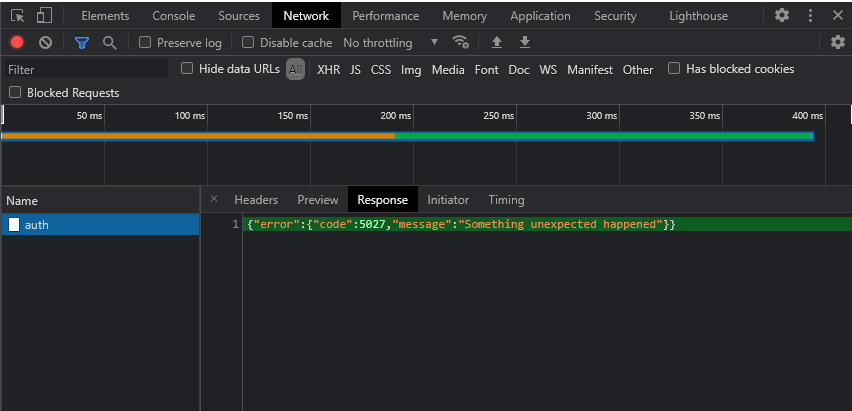Image resolution: width=852 pixels, height=411 pixels.
Task: Switch to the Elements tab
Action: (105, 16)
